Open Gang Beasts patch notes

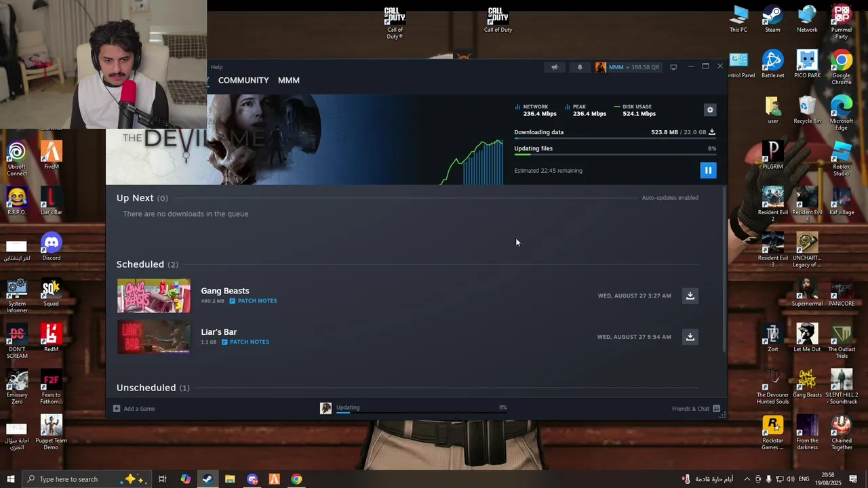(253, 301)
